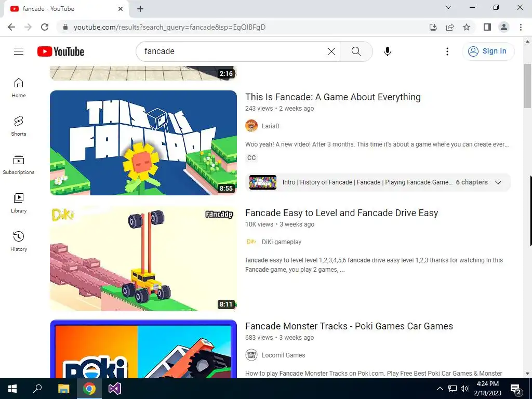Viewport: 532px width, 399px height.
Task: Open History in the sidebar
Action: click(x=19, y=241)
